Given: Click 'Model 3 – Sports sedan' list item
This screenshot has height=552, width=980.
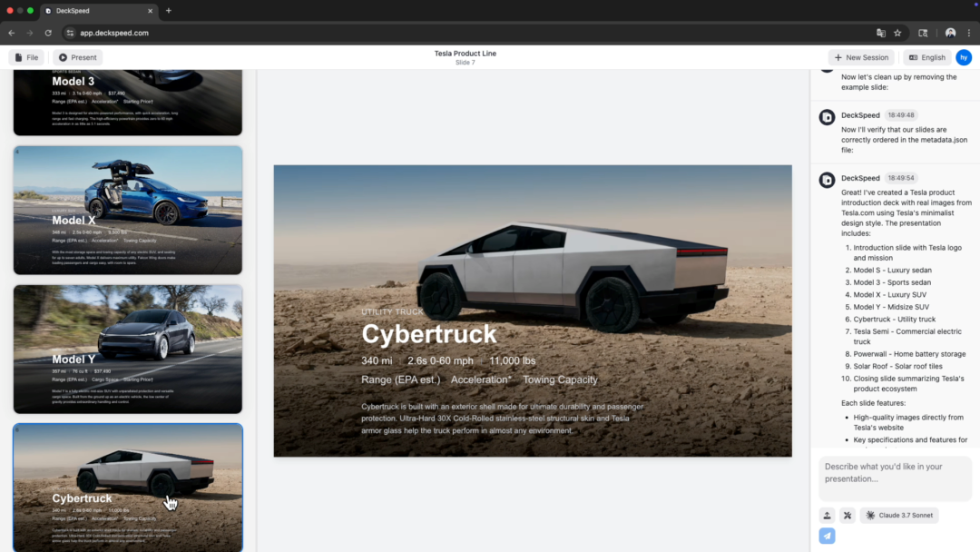Looking at the screenshot, I should click(892, 282).
